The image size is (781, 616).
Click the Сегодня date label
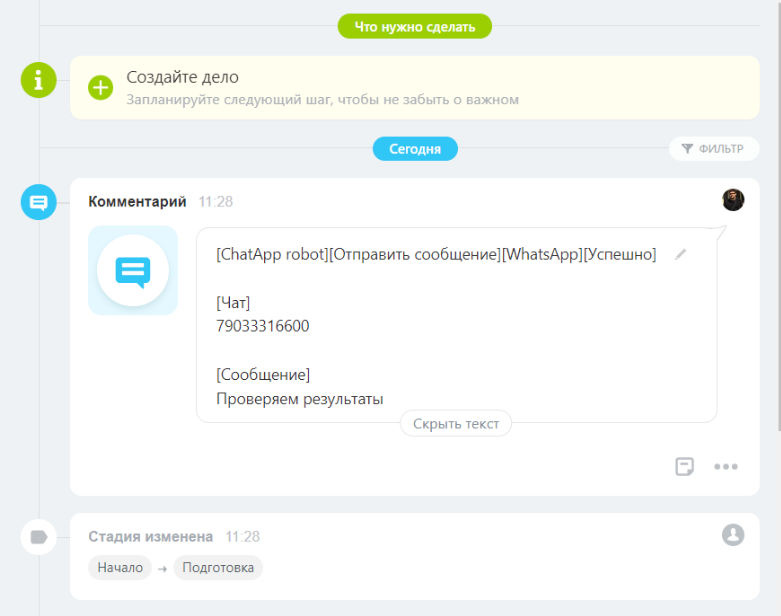click(415, 149)
